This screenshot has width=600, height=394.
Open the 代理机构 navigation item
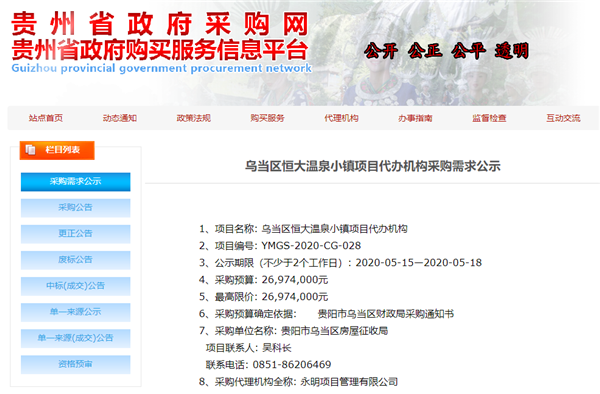coord(341,118)
